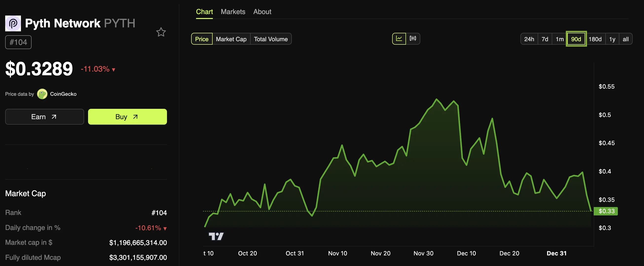
Task: Click the Nov 20 date label
Action: tap(381, 253)
